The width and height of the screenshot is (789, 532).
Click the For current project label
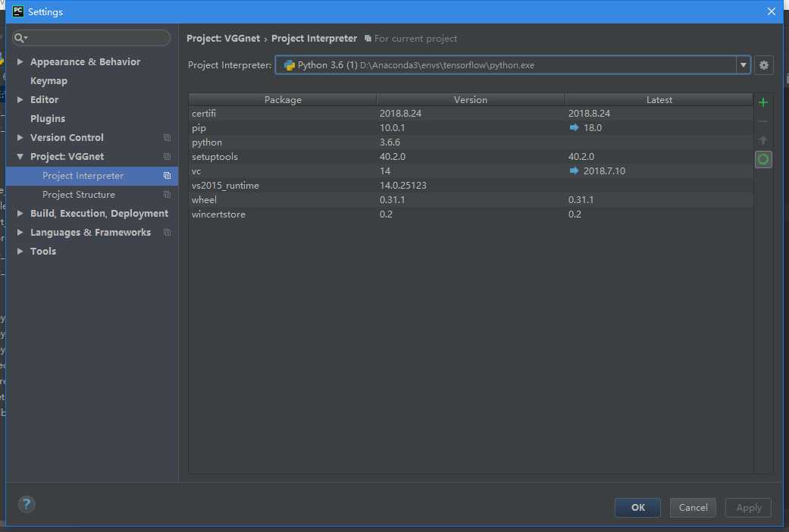point(415,39)
